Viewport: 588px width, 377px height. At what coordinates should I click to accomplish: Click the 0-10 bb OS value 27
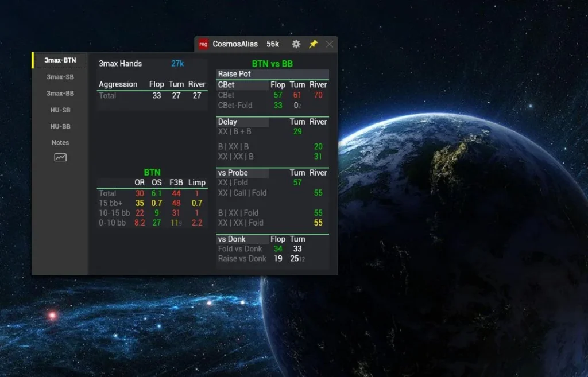[x=157, y=223]
